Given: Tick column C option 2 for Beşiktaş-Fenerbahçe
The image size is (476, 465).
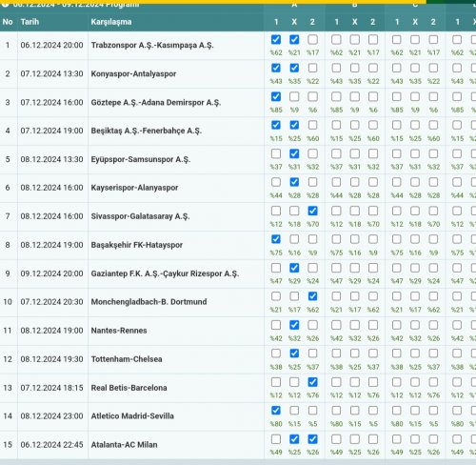Looking at the screenshot, I should tap(433, 125).
